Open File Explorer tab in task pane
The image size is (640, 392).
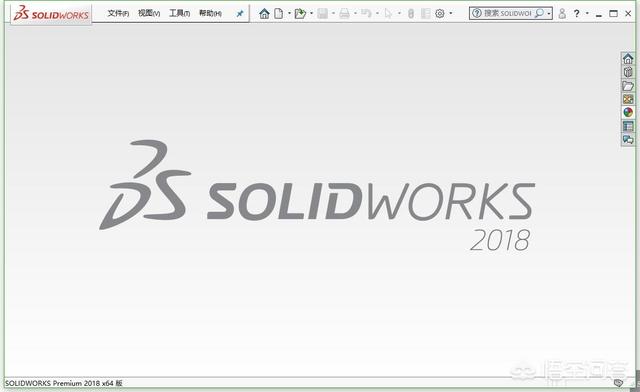point(628,86)
